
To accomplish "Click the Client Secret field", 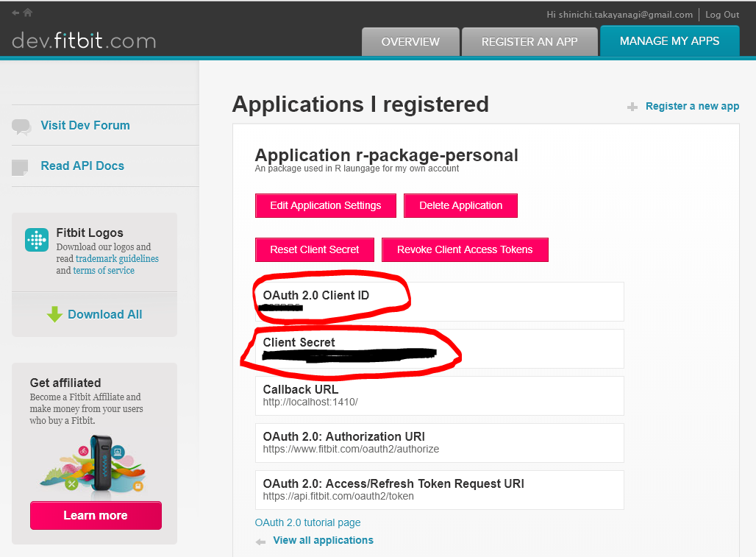I will tap(439, 349).
